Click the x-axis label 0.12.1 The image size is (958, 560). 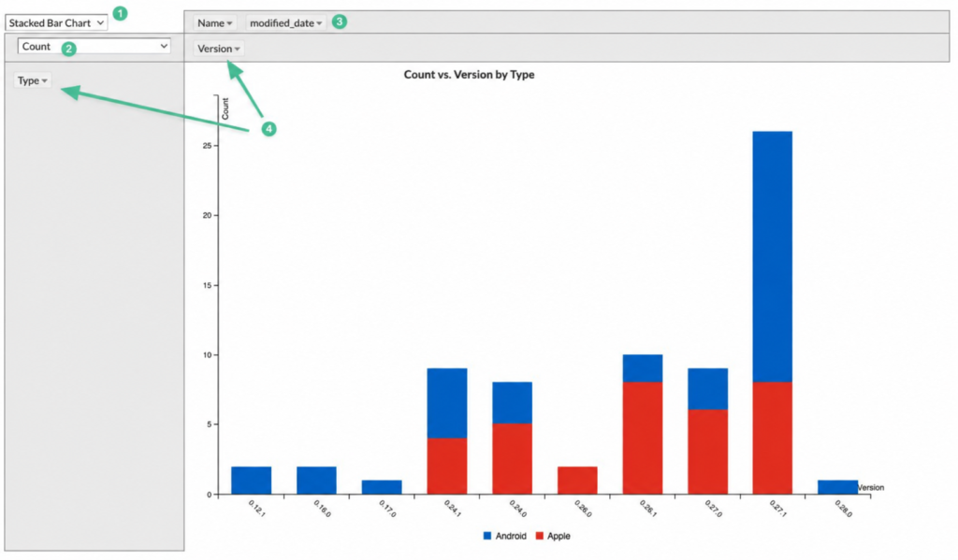click(257, 508)
